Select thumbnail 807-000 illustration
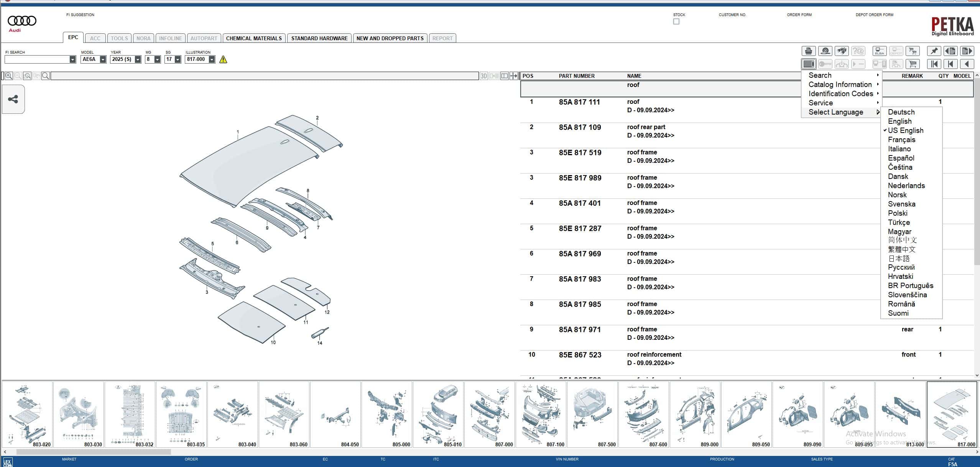 tap(490, 414)
